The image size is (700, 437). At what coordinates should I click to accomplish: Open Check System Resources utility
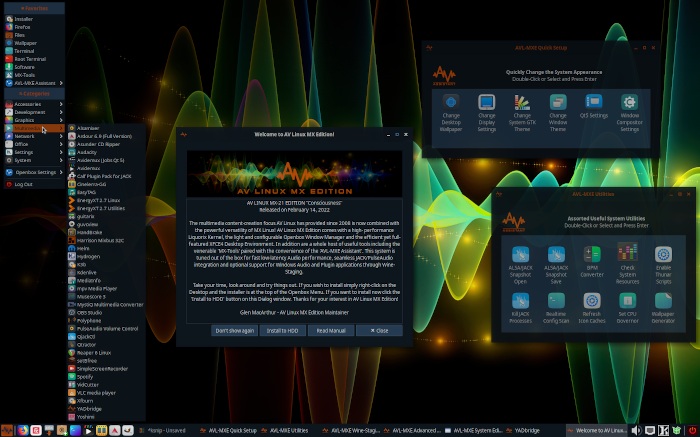click(628, 262)
